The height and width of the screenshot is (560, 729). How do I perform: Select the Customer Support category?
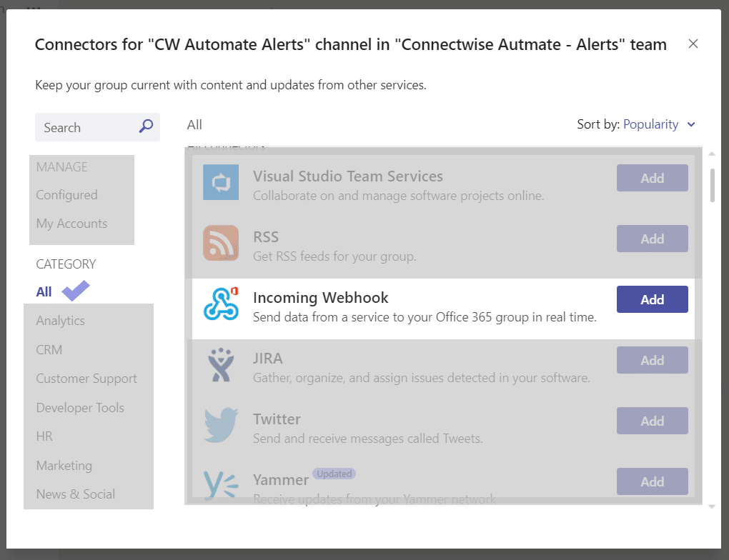click(x=86, y=379)
